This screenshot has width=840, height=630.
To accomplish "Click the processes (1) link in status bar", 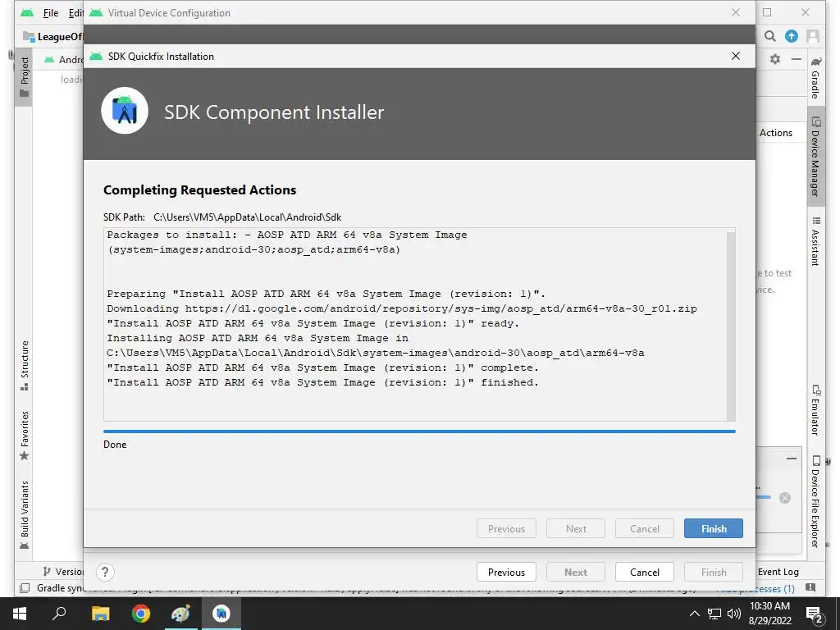I will tap(757, 589).
